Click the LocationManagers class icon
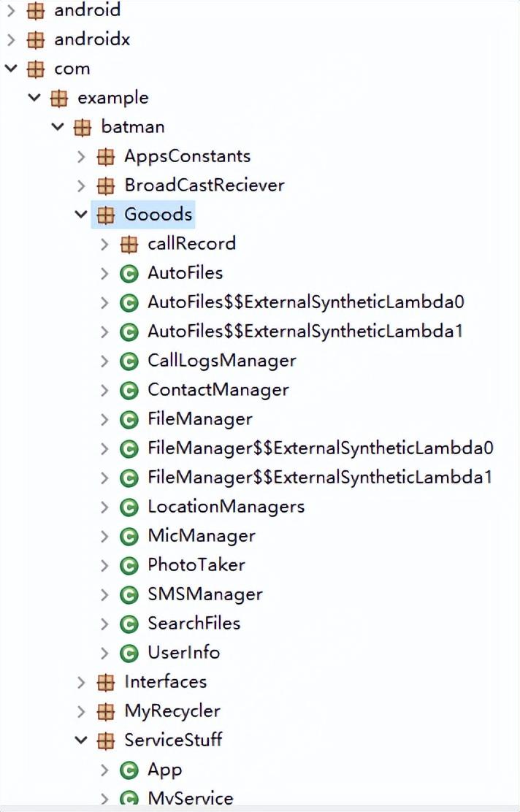The width and height of the screenshot is (520, 812). click(x=129, y=507)
